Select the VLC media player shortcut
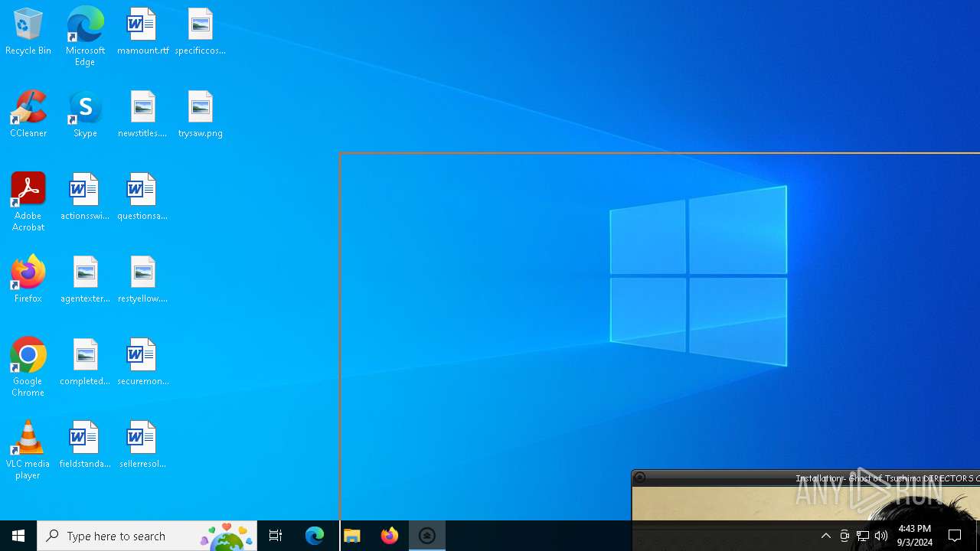Screen dimensions: 980x551 pyautogui.click(x=28, y=450)
